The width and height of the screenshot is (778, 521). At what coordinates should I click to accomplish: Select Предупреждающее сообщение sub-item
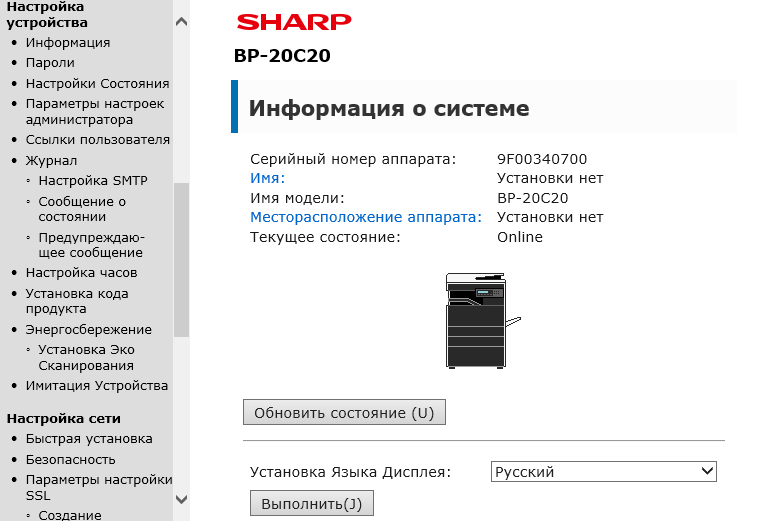pos(91,245)
